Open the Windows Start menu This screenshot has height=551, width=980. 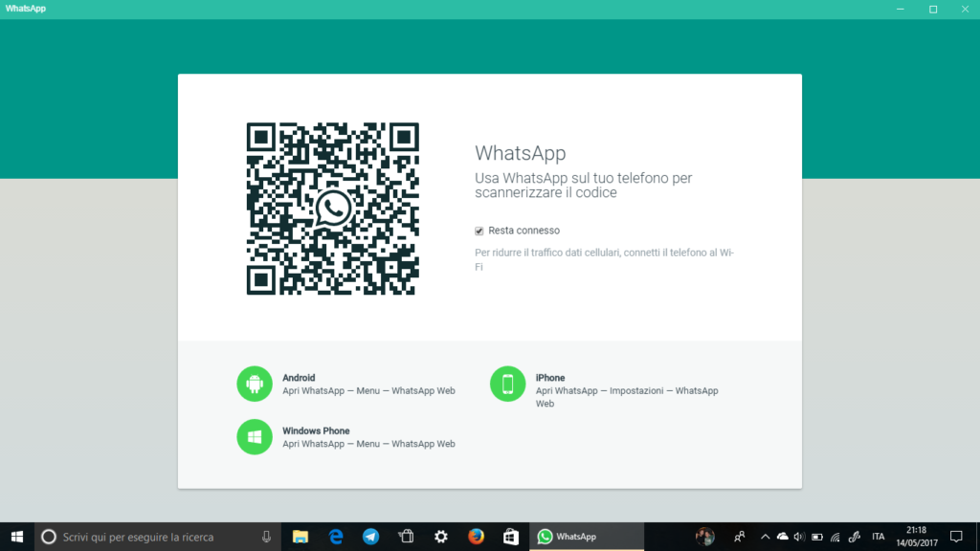click(17, 537)
